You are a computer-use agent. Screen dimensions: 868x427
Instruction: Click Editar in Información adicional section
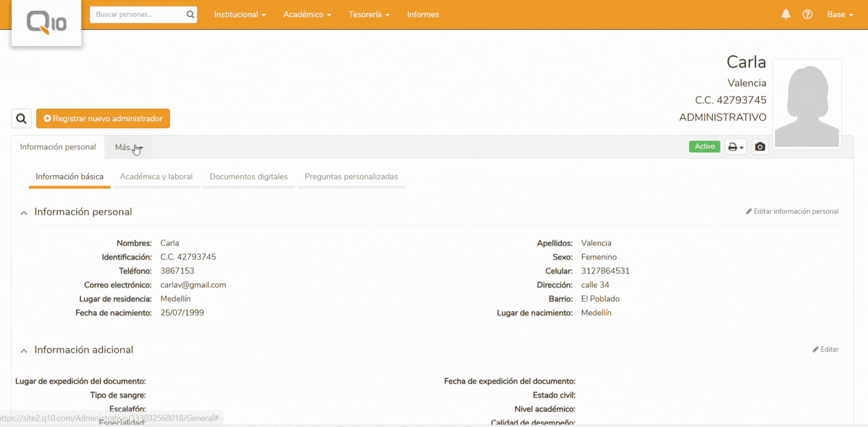pyautogui.click(x=825, y=349)
